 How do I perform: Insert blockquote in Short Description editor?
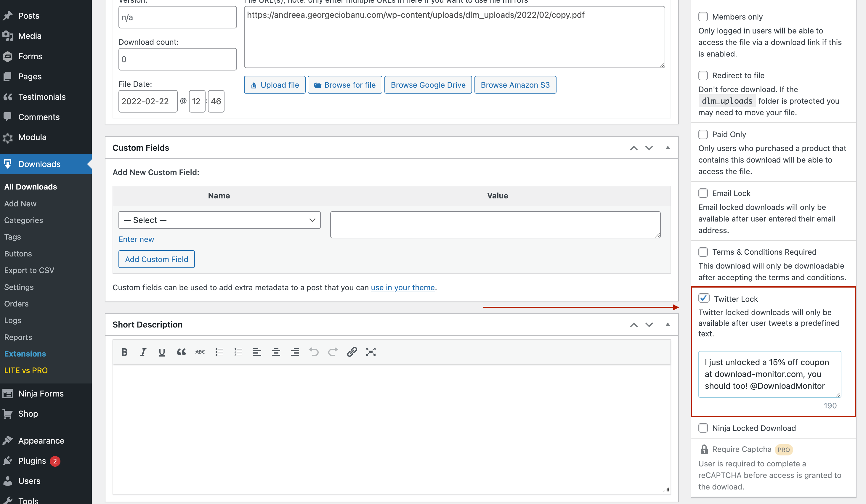pyautogui.click(x=181, y=352)
